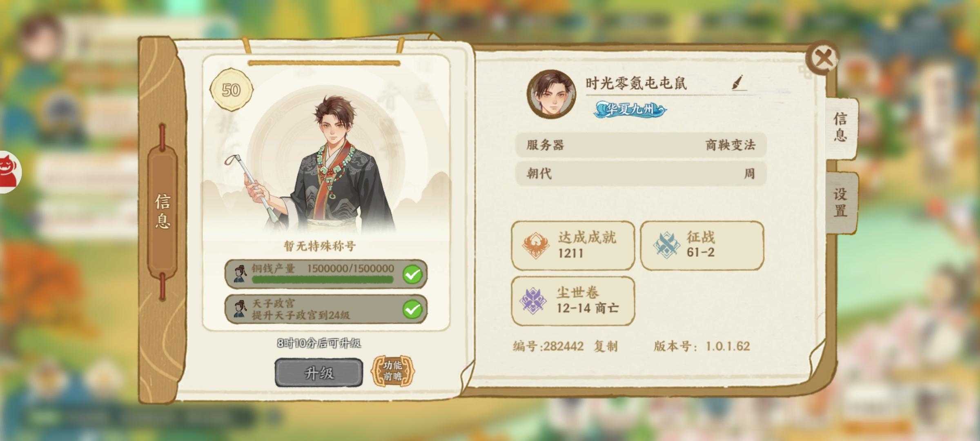This screenshot has width=980, height=441.
Task: Click the 天子政宫 green checkmark
Action: pos(412,309)
